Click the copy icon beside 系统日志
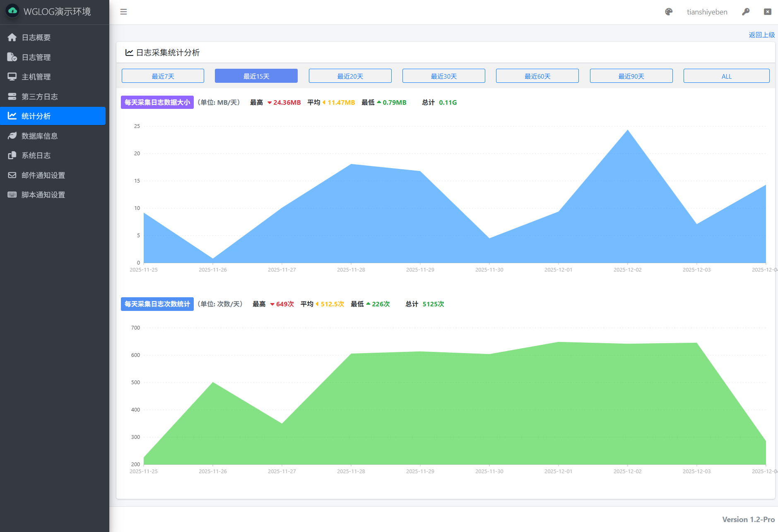778x532 pixels. 12,155
